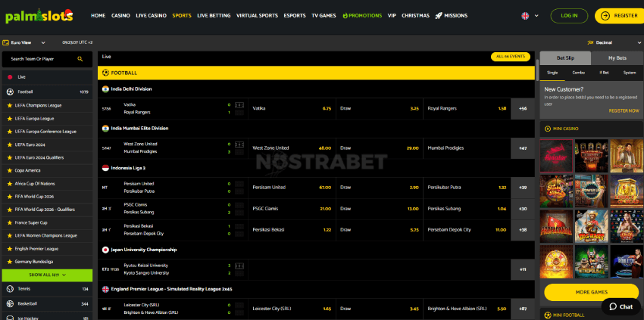644x320 pixels.
Task: Select the System bet type tab
Action: point(630,73)
